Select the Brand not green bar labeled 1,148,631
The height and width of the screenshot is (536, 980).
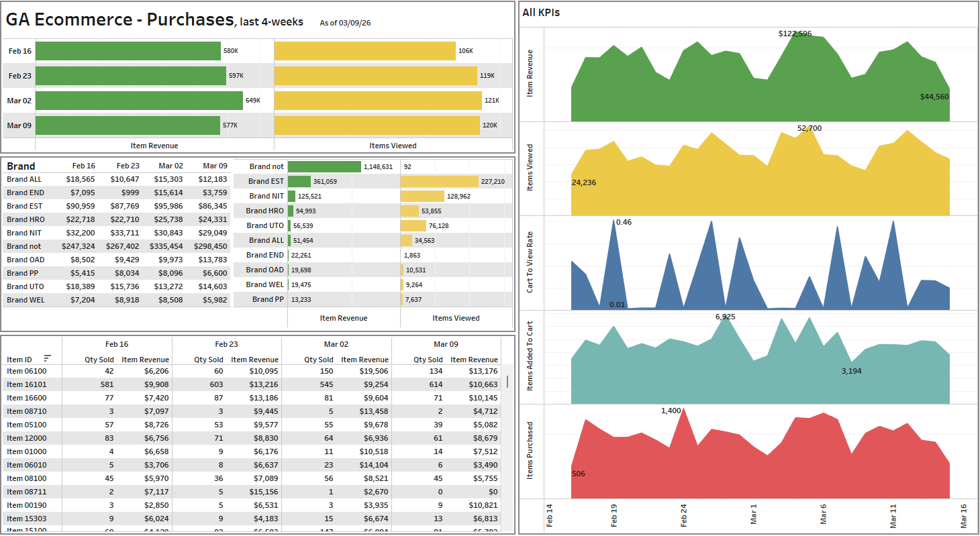coord(324,166)
